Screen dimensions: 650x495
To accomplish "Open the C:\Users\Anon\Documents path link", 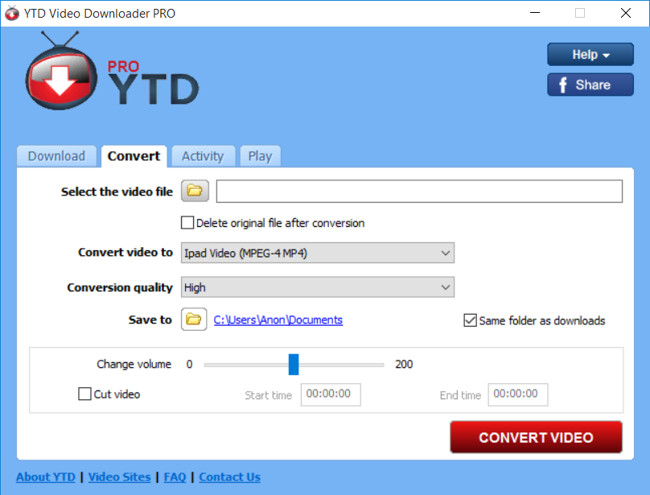I will coord(278,320).
